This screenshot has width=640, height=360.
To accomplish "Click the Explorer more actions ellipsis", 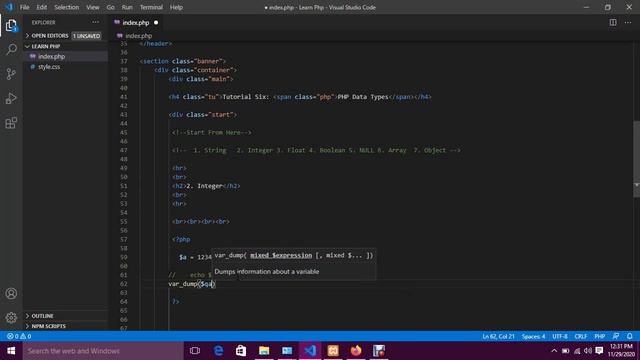I will (x=96, y=22).
